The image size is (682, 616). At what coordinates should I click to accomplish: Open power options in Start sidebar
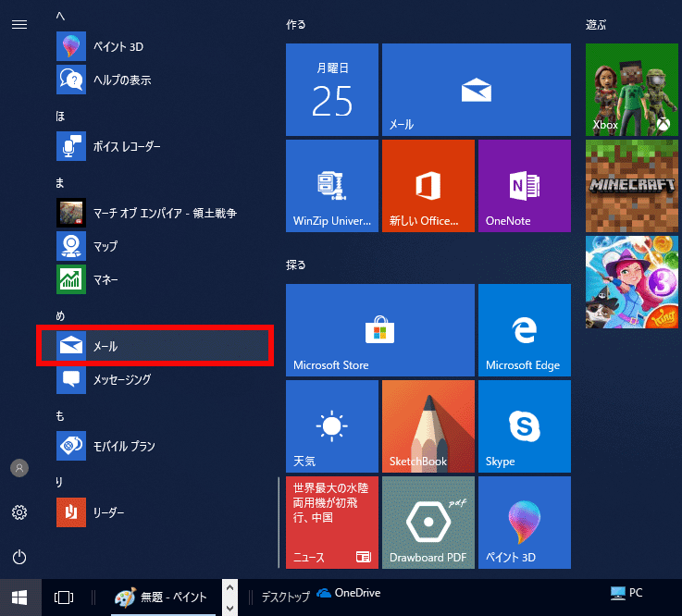(x=19, y=557)
